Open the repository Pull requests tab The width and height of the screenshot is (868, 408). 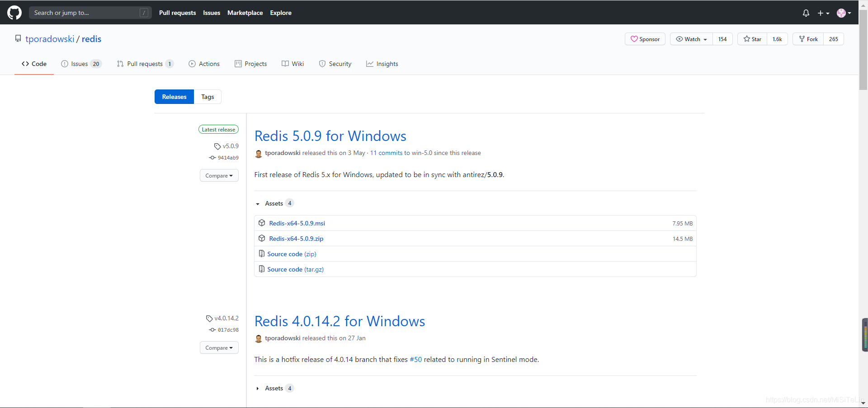(145, 64)
